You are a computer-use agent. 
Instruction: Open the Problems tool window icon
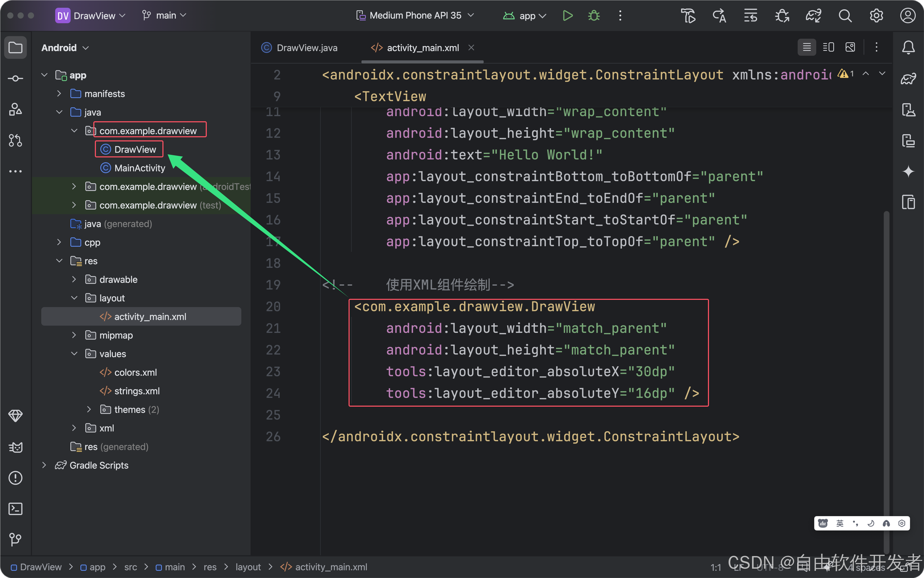tap(16, 478)
